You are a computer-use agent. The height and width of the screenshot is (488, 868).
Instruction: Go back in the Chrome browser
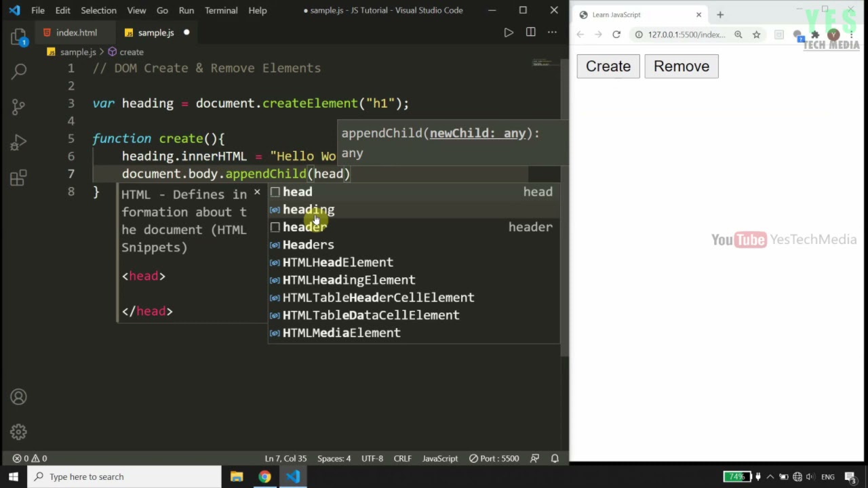(580, 35)
